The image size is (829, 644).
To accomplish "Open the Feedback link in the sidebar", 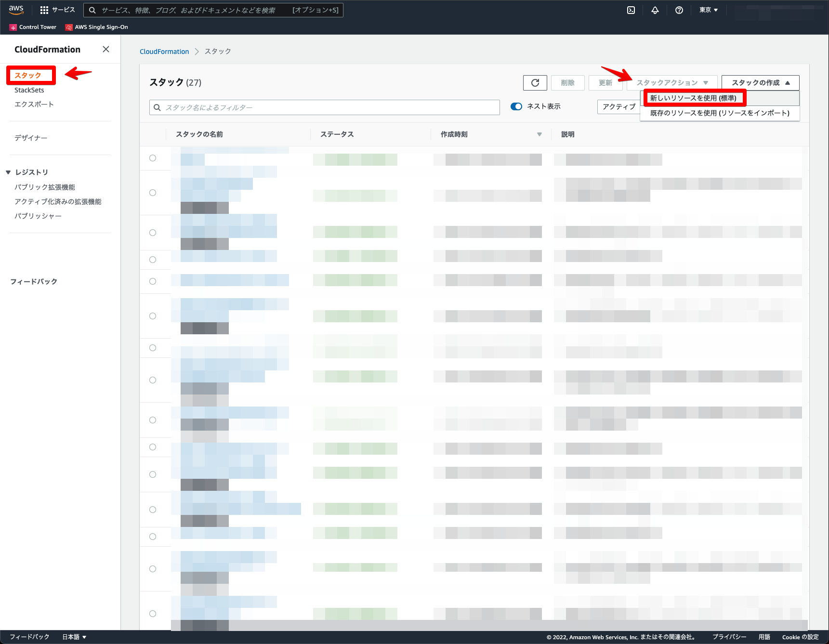I will click(34, 282).
